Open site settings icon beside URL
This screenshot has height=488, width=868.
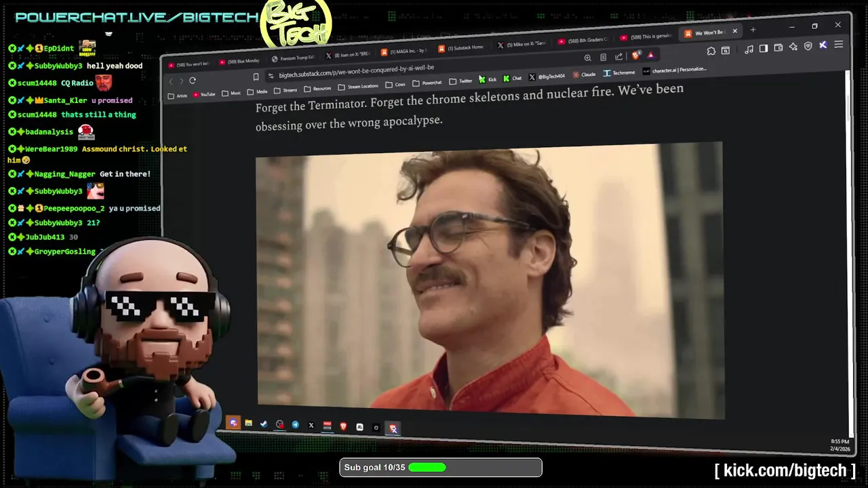[271, 75]
